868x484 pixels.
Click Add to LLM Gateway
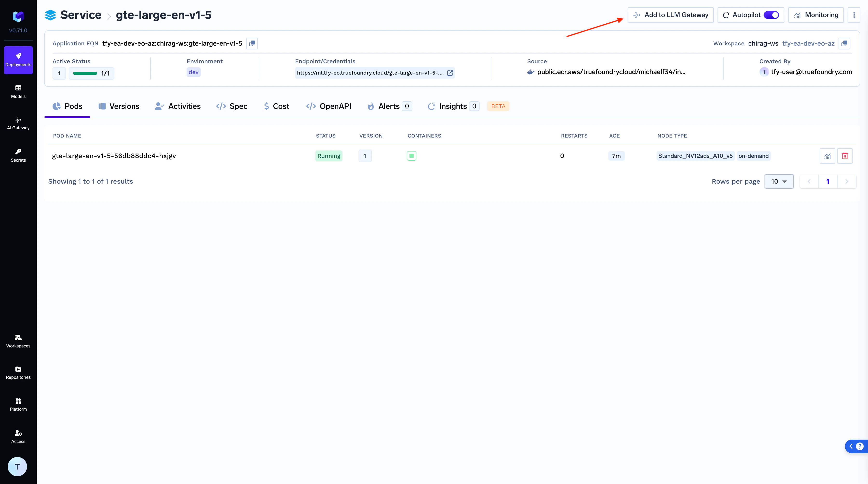tap(670, 14)
